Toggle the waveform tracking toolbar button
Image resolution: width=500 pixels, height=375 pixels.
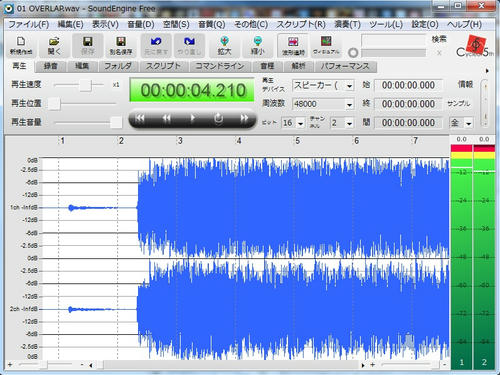click(293, 45)
